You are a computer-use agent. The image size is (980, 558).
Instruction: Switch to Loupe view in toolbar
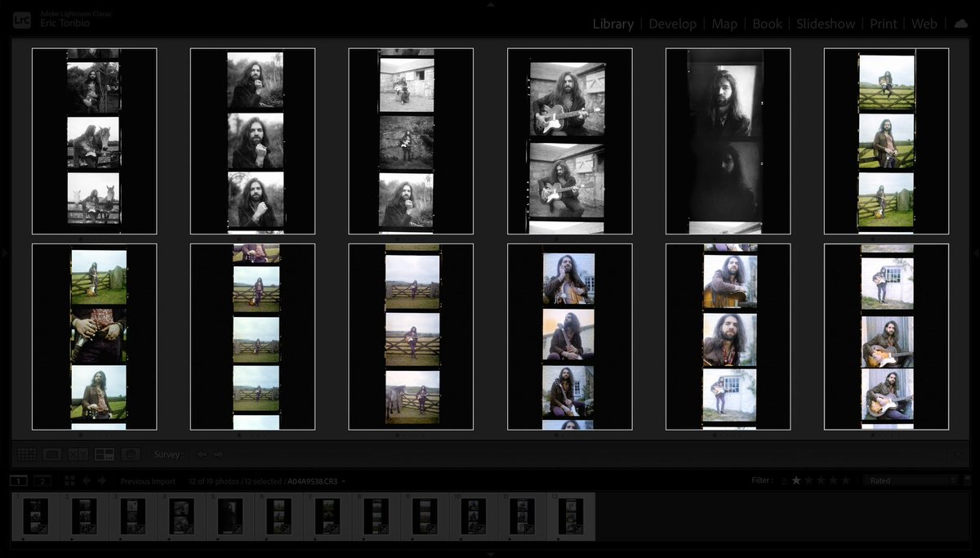(52, 453)
